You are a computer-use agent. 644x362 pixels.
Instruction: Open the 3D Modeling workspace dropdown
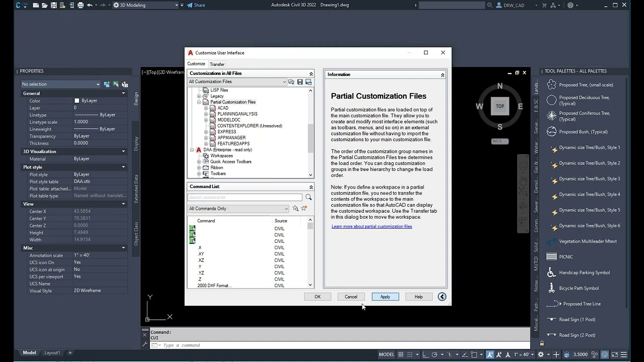point(146,5)
